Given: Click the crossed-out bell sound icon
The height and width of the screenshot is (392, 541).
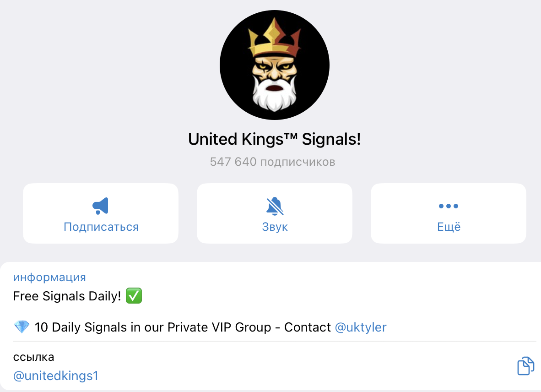Looking at the screenshot, I should 275,206.
